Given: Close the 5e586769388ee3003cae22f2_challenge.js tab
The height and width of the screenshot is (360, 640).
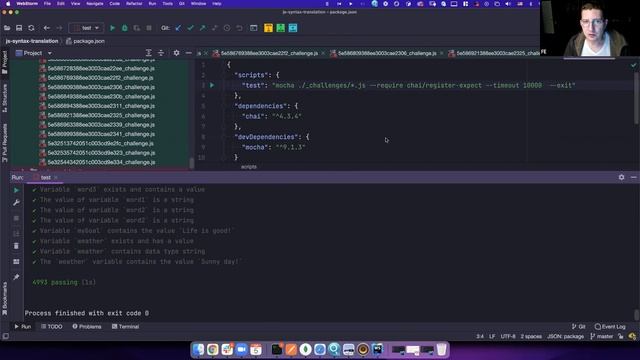Looking at the screenshot, I should tap(323, 53).
